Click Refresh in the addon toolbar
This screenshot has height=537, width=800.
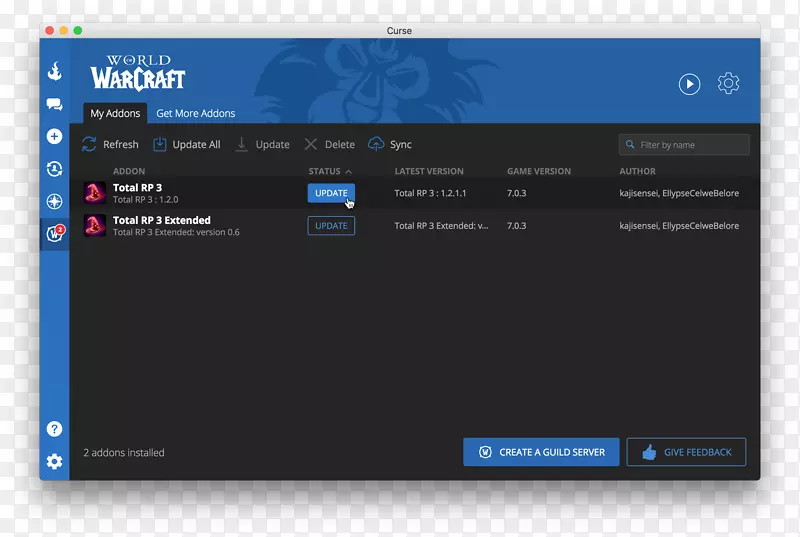pos(110,145)
